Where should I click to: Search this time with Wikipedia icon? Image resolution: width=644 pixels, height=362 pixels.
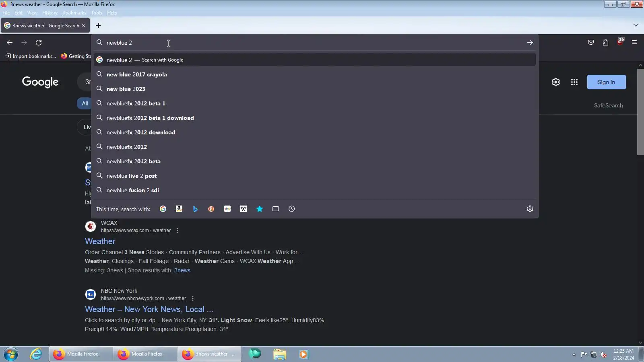click(x=244, y=209)
